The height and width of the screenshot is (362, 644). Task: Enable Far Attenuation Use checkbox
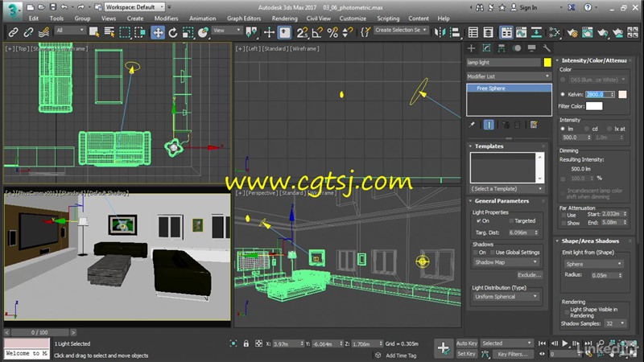(x=563, y=215)
